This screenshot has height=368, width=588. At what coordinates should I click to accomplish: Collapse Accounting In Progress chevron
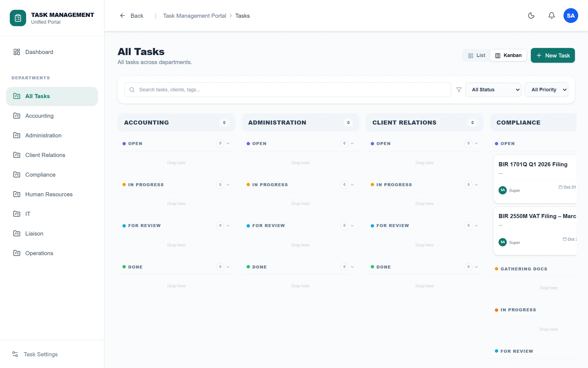pyautogui.click(x=228, y=185)
